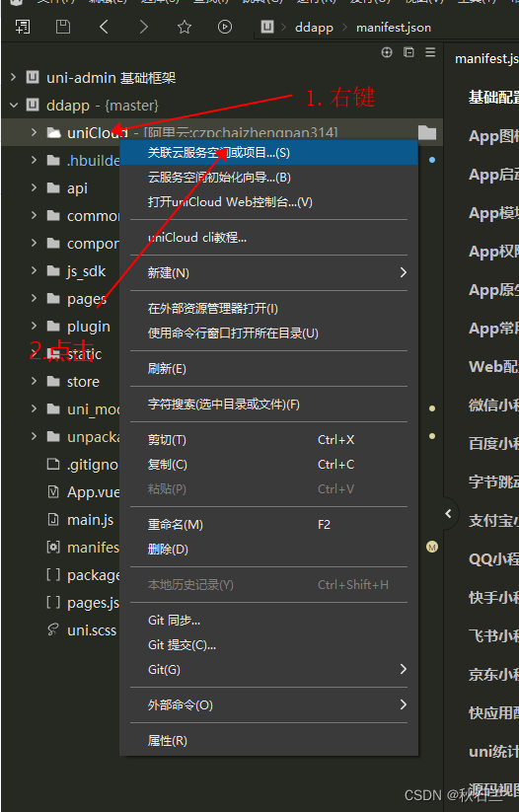Open the 外部命令(O) submenu
This screenshot has height=812, width=519.
[268, 704]
